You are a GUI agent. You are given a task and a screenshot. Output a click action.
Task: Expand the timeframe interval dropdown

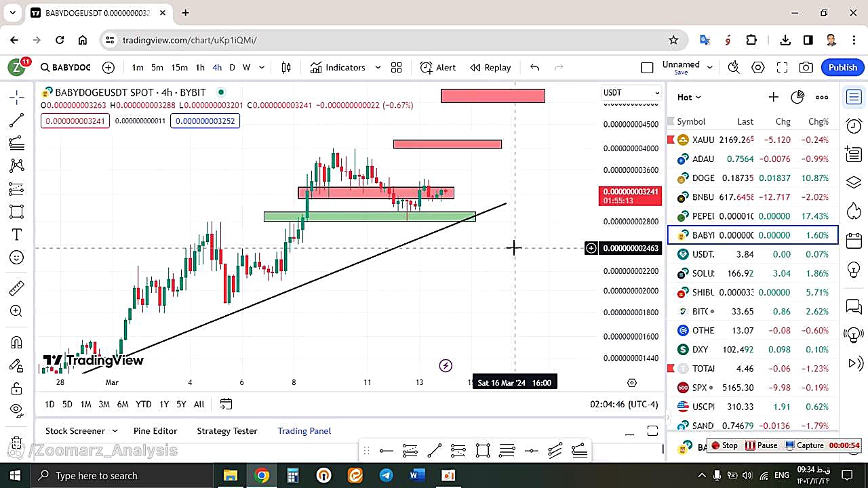pyautogui.click(x=262, y=68)
